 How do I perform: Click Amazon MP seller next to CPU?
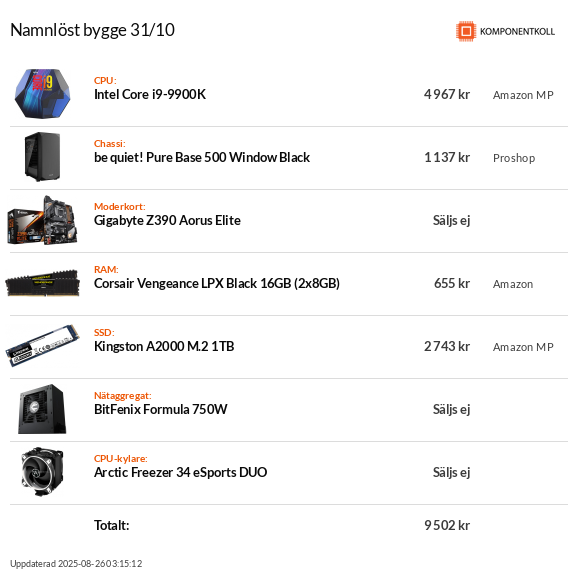click(523, 95)
